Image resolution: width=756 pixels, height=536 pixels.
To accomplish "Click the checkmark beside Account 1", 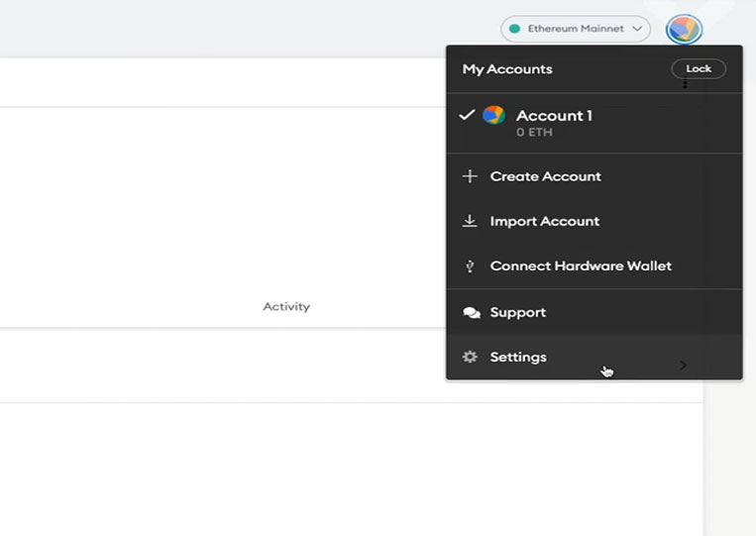I will tap(467, 115).
